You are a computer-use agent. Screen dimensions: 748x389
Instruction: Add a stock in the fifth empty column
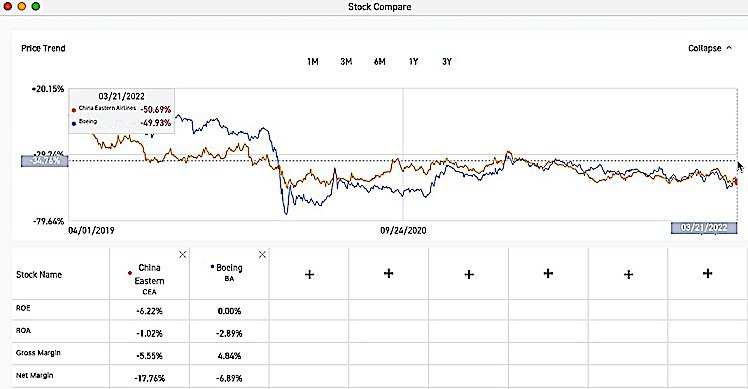pos(628,274)
